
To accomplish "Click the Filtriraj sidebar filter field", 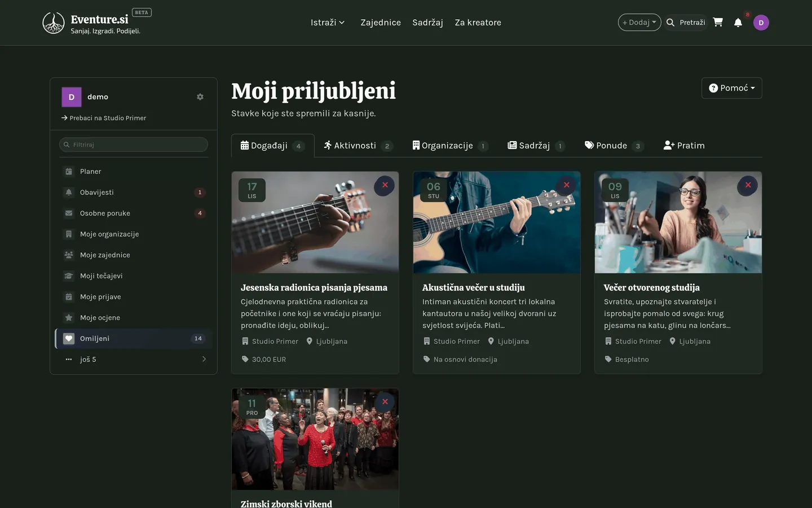I will [x=134, y=144].
